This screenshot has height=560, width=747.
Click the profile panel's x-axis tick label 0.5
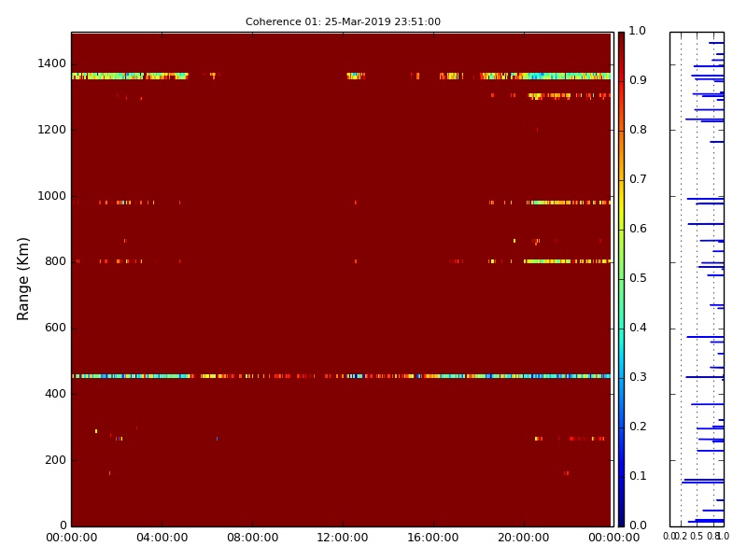coord(697,536)
